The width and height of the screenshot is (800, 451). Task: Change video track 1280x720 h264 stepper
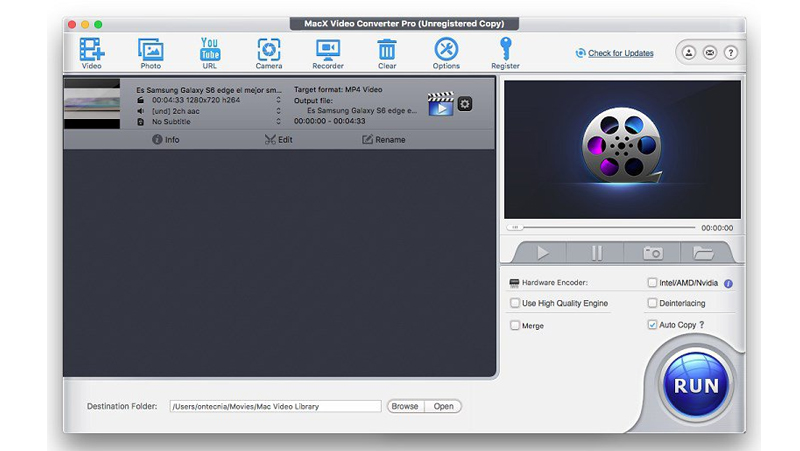279,100
